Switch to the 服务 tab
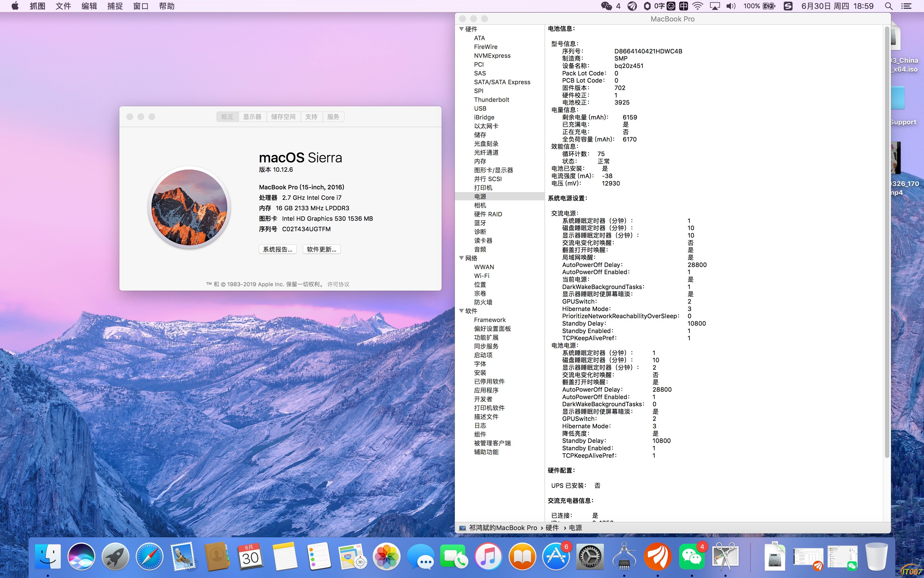 coord(333,117)
